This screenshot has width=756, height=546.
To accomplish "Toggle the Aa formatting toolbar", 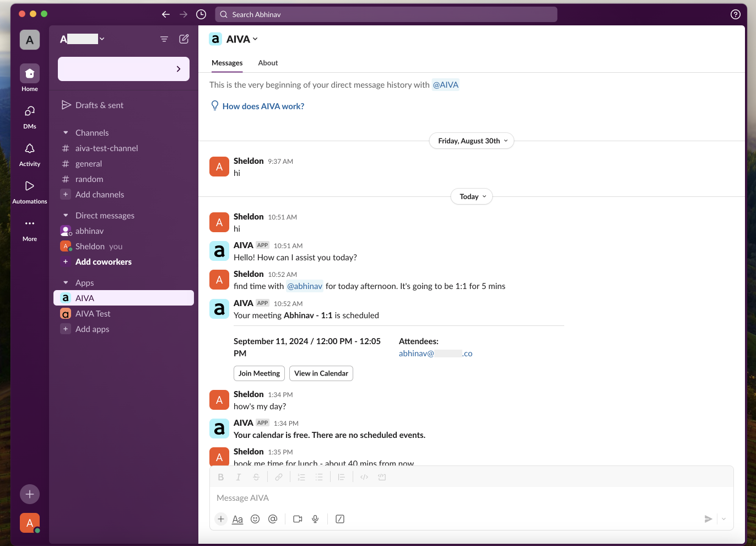I will (x=237, y=519).
